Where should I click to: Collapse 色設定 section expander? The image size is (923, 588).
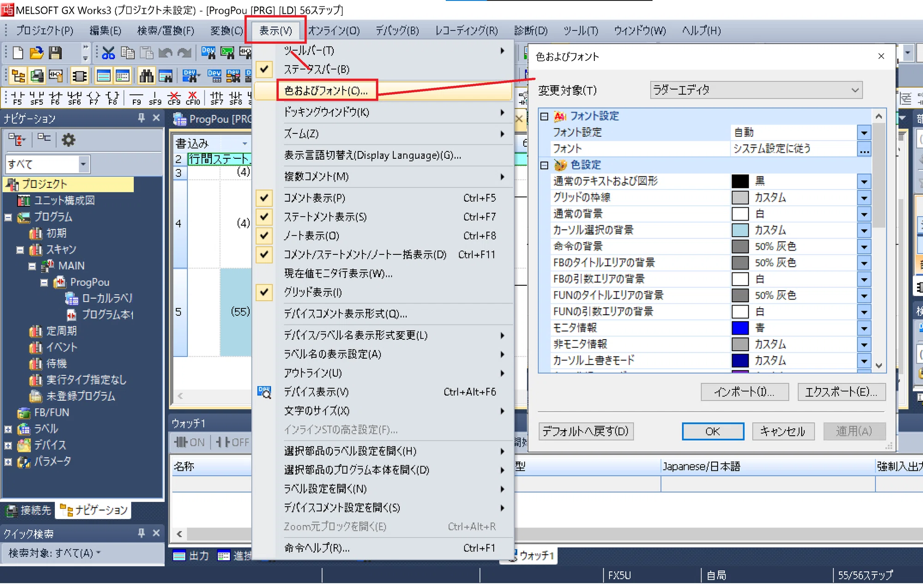point(545,165)
